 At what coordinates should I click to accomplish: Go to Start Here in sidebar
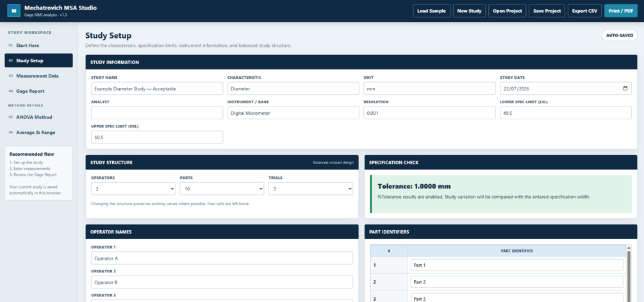(x=38, y=45)
